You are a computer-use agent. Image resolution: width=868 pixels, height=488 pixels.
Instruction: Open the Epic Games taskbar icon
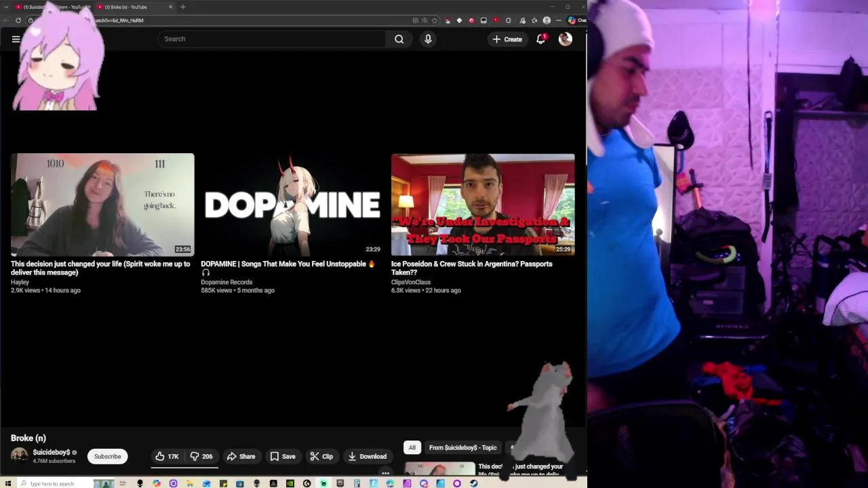tap(340, 483)
